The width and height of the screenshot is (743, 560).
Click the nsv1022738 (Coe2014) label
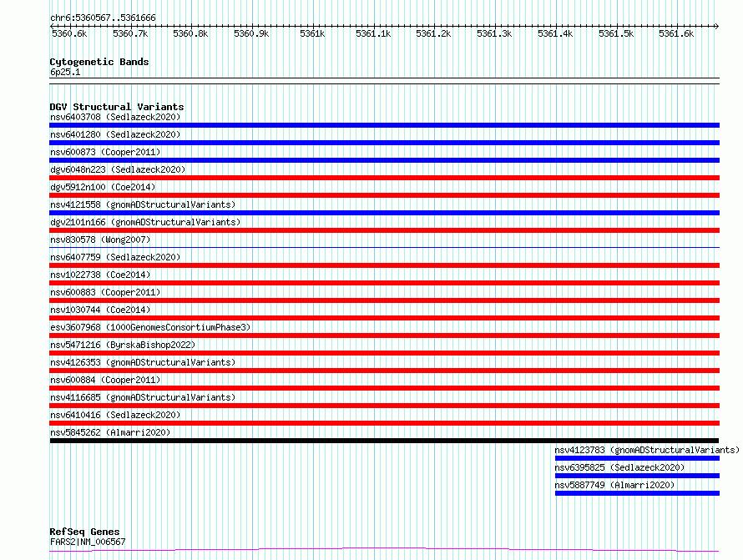click(100, 275)
